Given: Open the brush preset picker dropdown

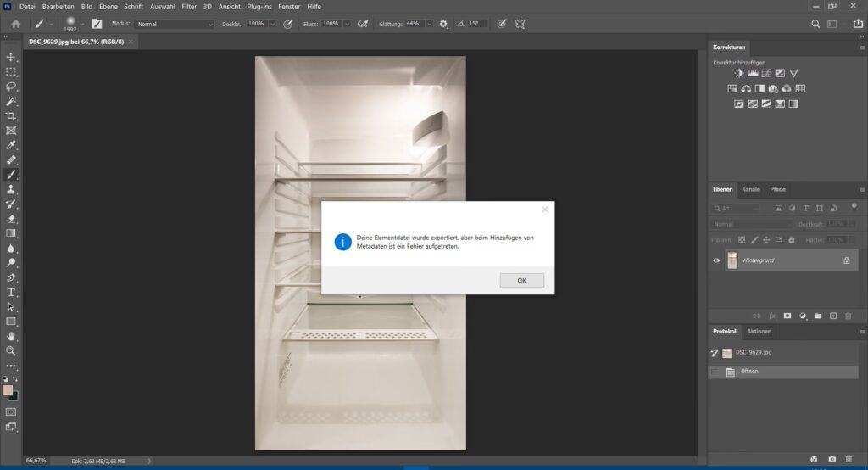Looking at the screenshot, I should (82, 24).
